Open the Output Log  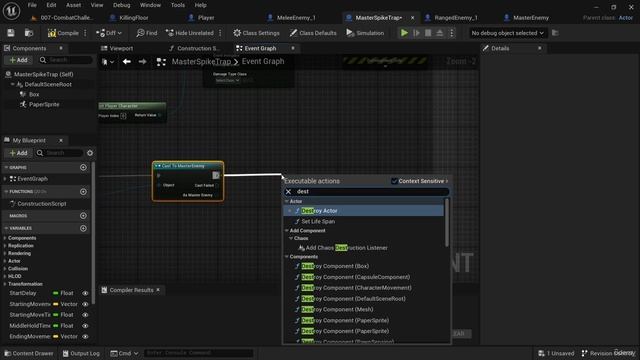click(x=81, y=353)
